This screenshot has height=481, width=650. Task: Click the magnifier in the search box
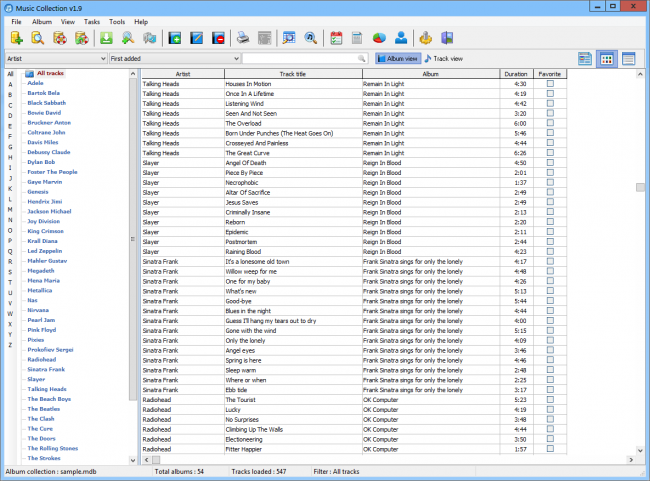coord(362,58)
